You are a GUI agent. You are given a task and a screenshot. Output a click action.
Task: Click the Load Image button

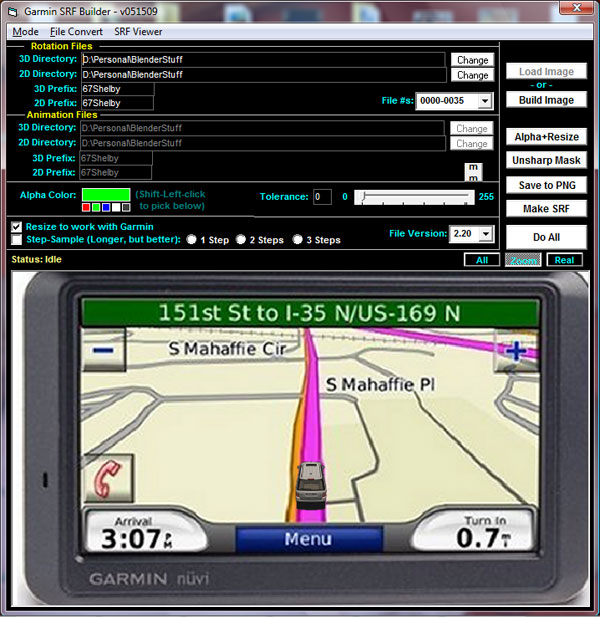(x=546, y=71)
